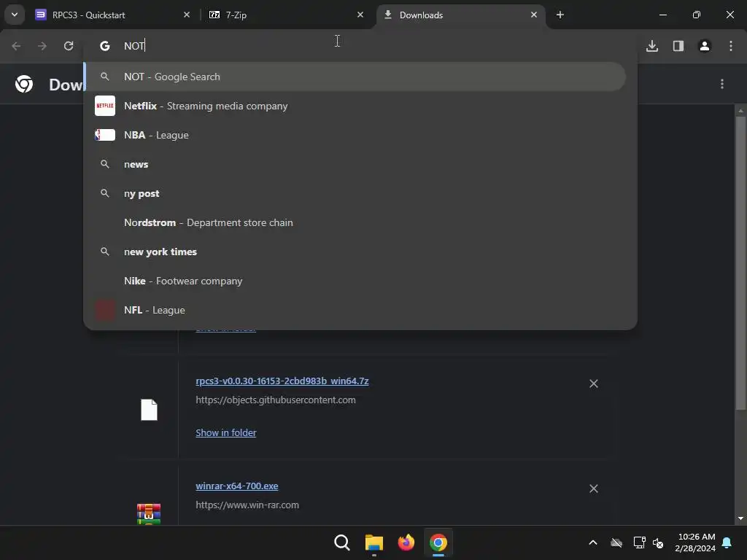Screen dimensions: 747x560
Task: Click the browser forward arrow
Action: [x=42, y=46]
